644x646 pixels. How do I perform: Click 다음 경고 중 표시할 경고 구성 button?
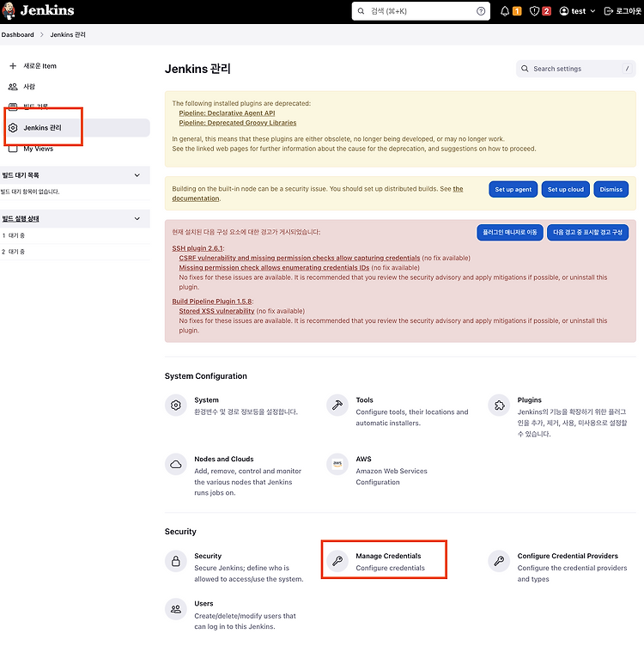(x=587, y=232)
